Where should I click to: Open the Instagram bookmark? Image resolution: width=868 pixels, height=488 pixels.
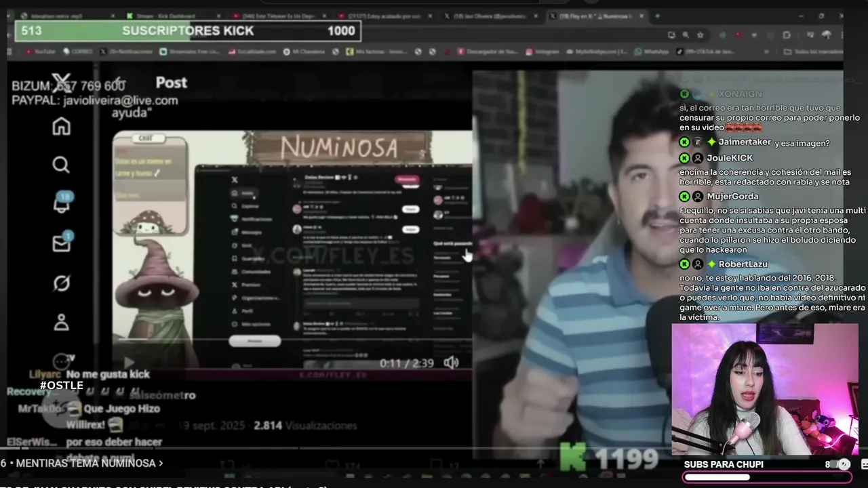(542, 52)
